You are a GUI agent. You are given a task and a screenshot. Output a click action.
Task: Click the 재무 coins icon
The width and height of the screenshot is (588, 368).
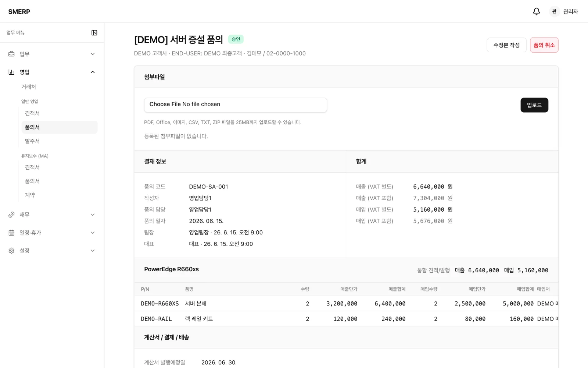[11, 215]
